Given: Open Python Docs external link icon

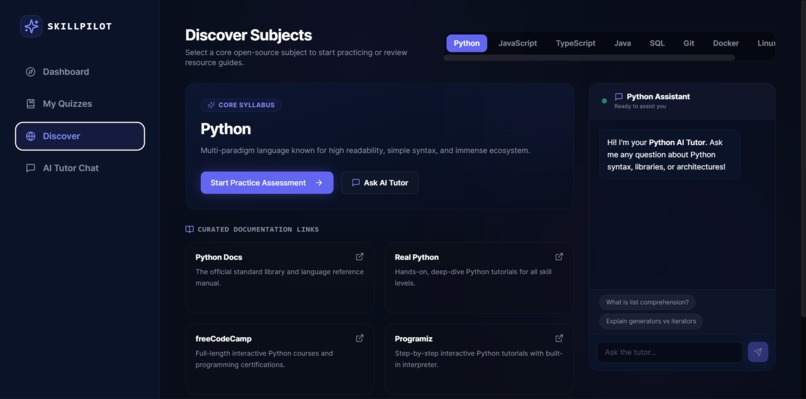Looking at the screenshot, I should click(x=359, y=257).
